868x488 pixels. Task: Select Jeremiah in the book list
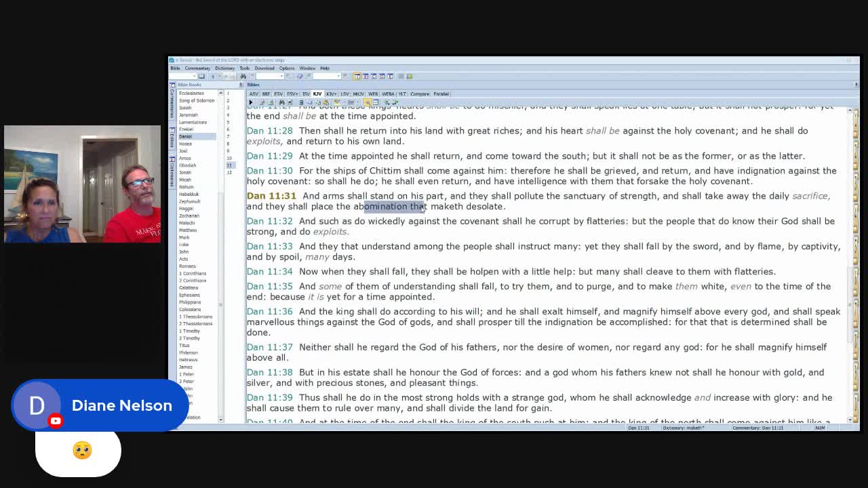pyautogui.click(x=188, y=115)
